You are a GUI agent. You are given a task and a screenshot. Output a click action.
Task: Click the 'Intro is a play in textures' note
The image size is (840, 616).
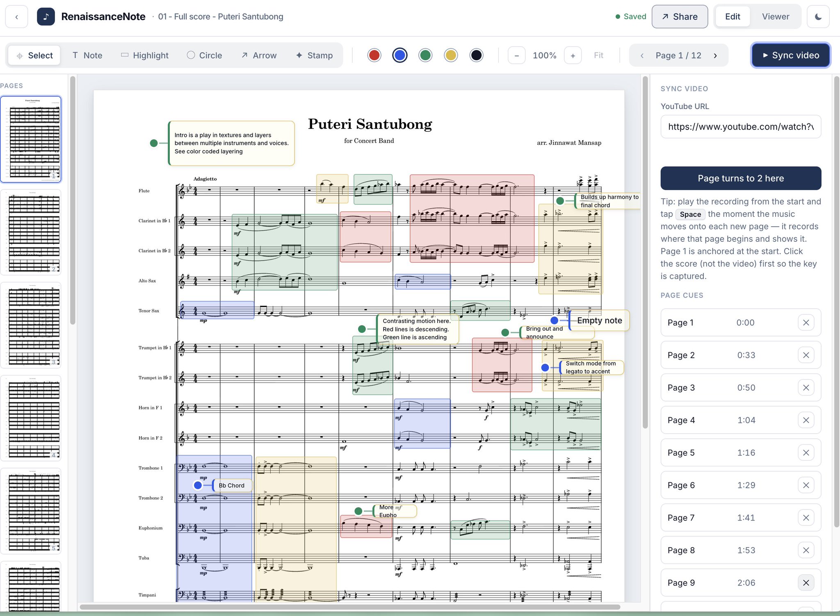coord(232,143)
